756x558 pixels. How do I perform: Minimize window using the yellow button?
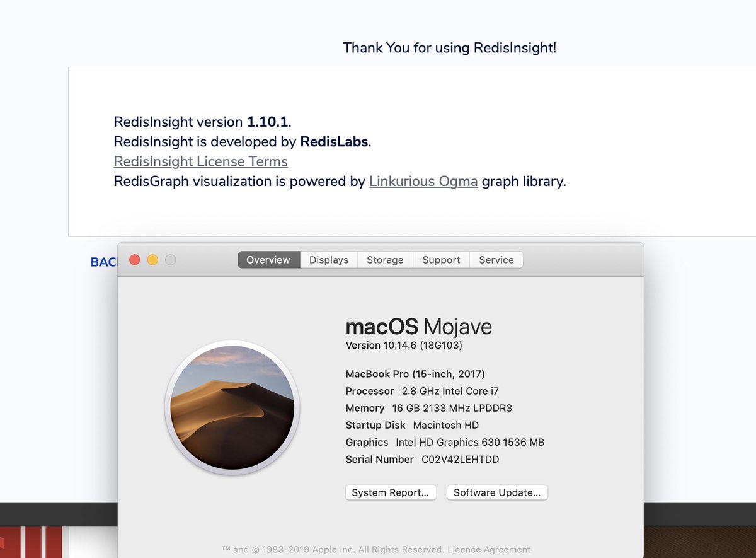(x=152, y=259)
